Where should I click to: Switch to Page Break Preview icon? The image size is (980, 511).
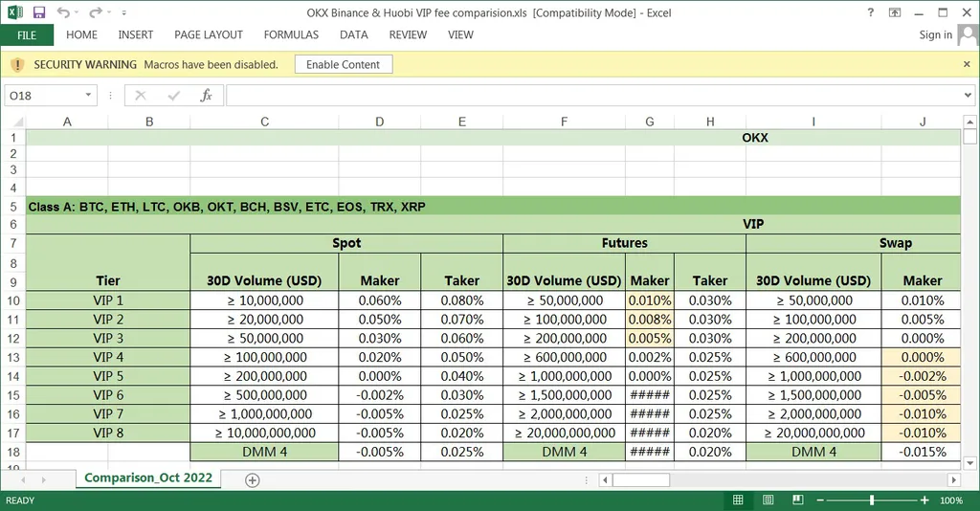point(798,500)
